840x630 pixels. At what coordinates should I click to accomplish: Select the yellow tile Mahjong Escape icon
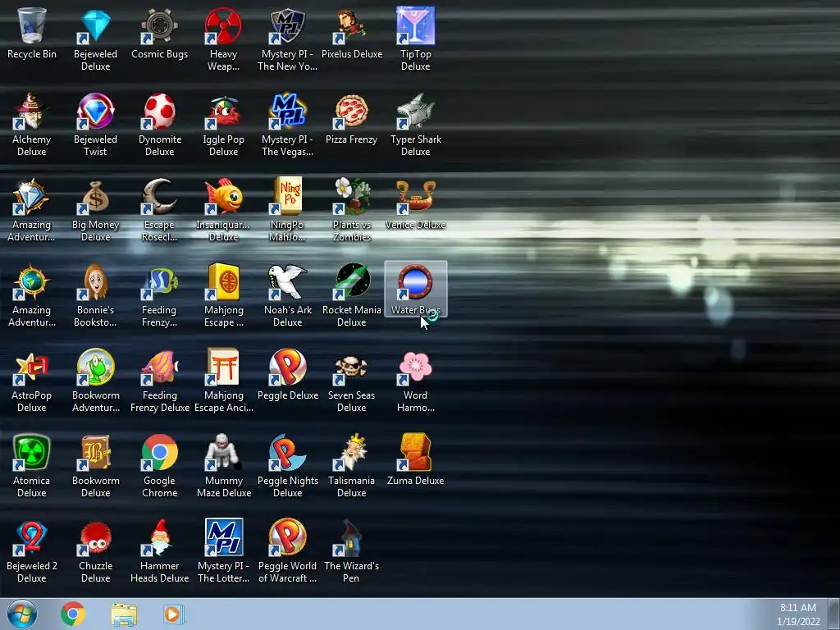pyautogui.click(x=223, y=281)
